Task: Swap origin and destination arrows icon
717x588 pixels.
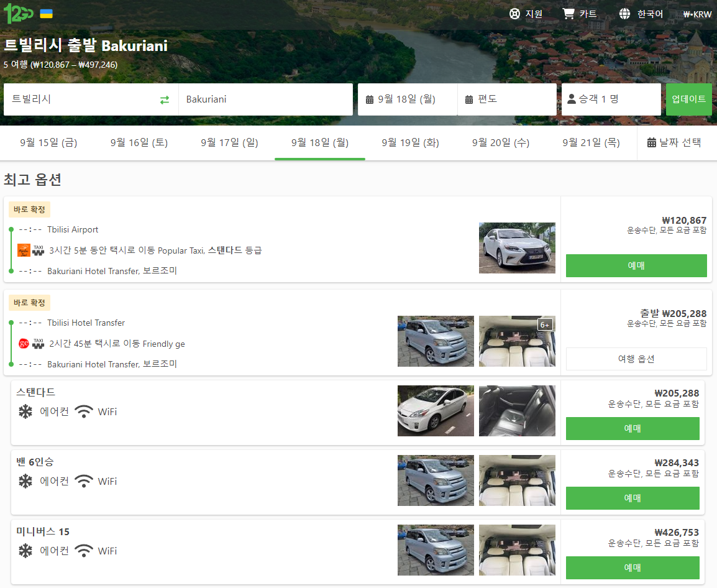Action: coord(165,99)
